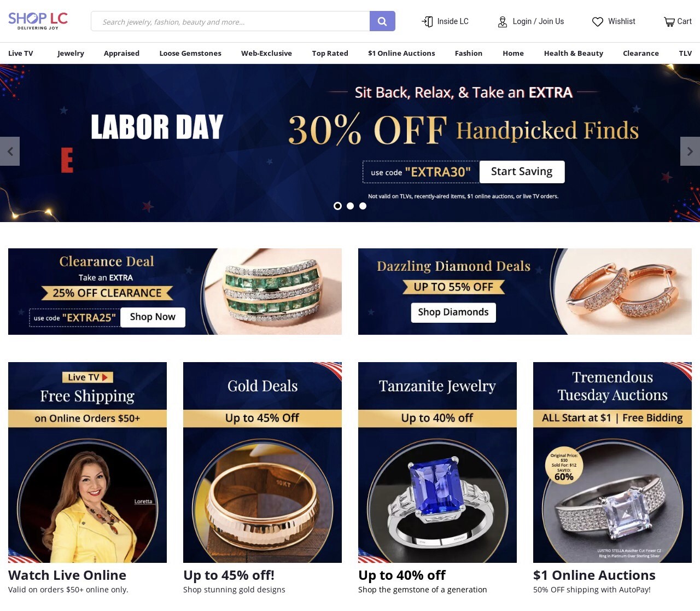Click Shop Diamonds button
This screenshot has height=611, width=700.
click(x=453, y=312)
